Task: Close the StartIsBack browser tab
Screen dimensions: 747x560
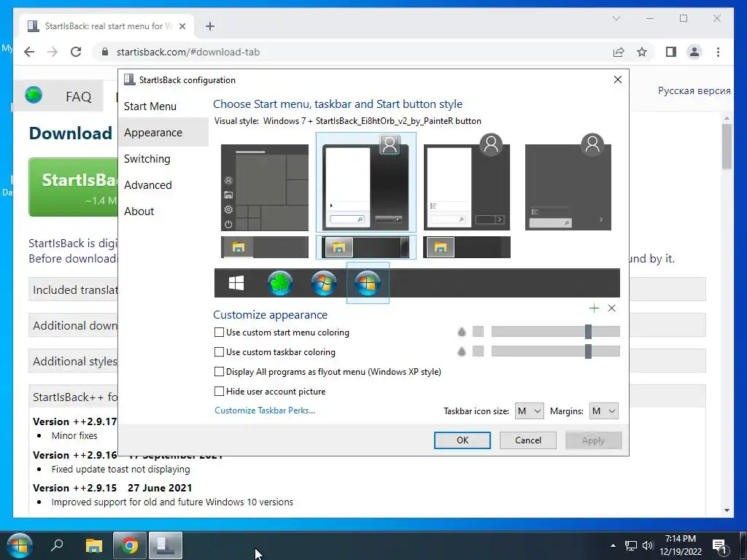Action: (182, 26)
